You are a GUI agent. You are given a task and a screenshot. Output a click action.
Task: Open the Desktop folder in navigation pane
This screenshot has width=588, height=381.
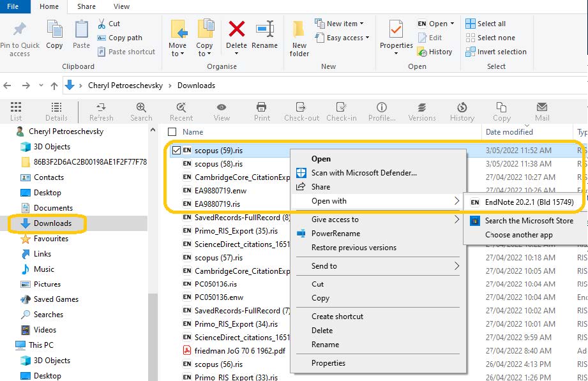47,193
